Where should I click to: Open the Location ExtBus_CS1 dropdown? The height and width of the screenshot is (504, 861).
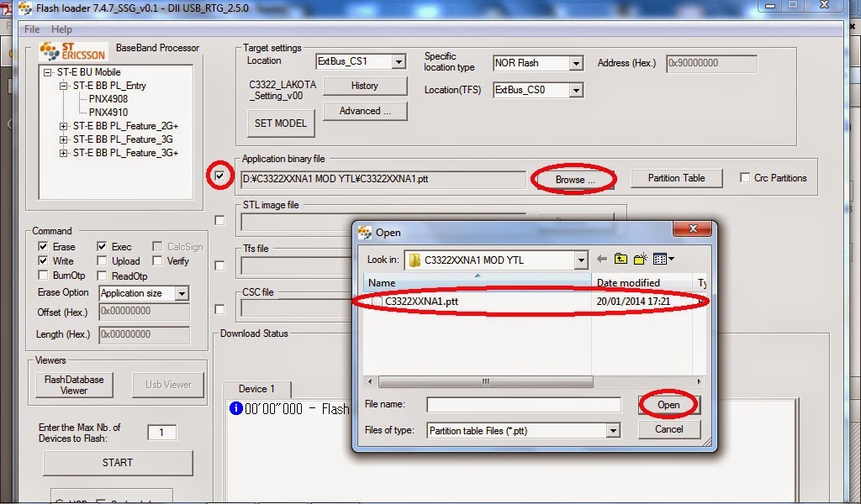pos(399,61)
